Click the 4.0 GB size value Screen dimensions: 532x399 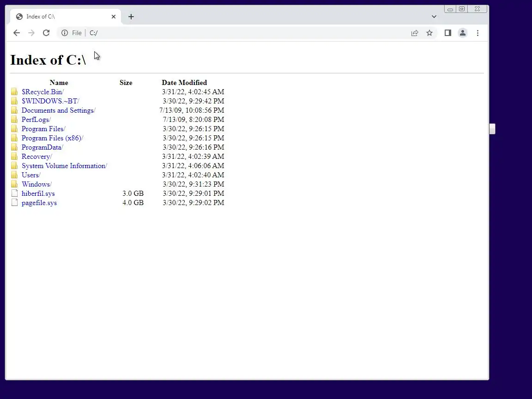133,203
